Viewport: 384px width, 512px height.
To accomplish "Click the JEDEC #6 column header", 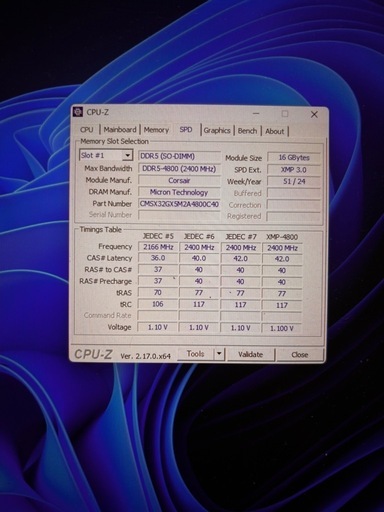I will 199,236.
